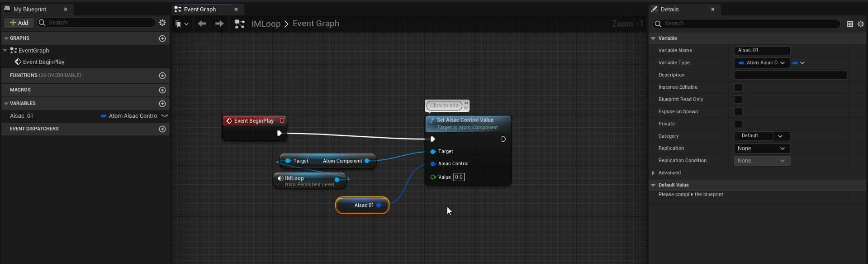Click the function icon on Set Aisac node
The image size is (868, 264).
pos(432,120)
